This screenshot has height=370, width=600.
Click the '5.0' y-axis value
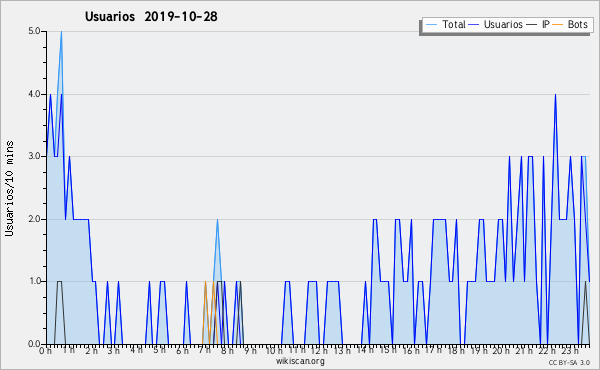[x=34, y=31]
